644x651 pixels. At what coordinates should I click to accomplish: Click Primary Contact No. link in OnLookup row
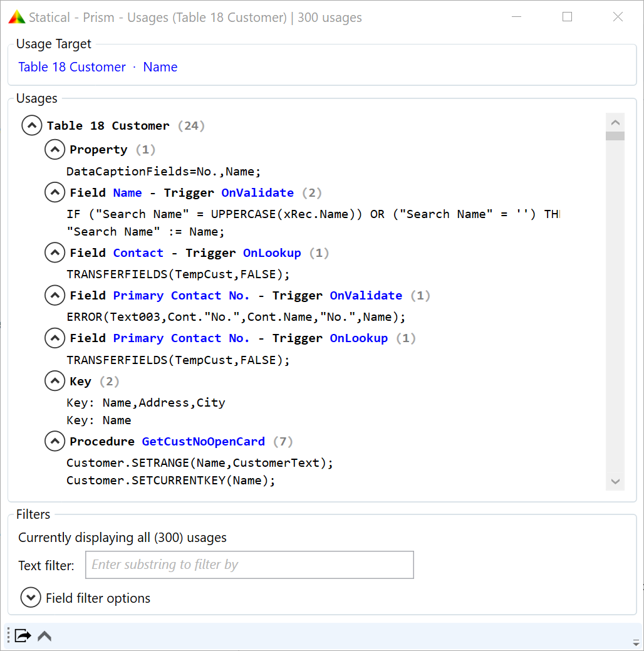[182, 338]
